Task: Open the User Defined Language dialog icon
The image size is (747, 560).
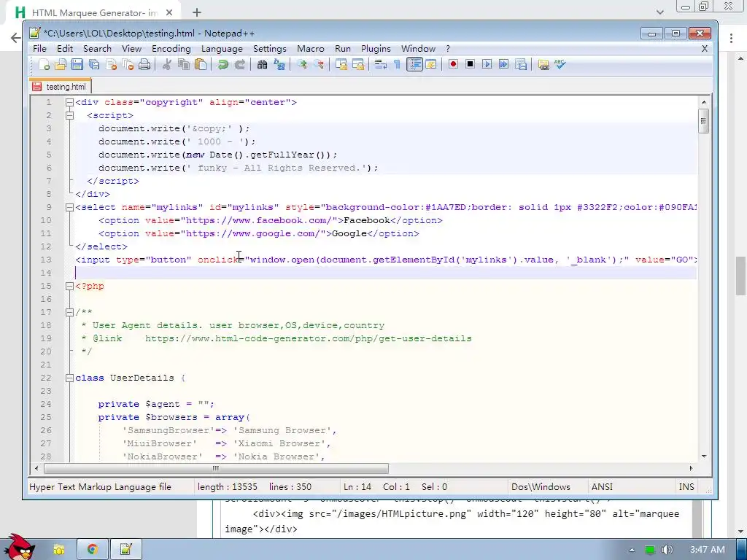Action: (430, 65)
